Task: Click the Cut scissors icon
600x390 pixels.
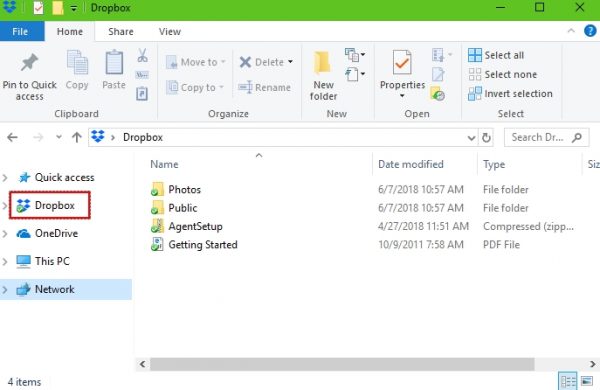Action: click(142, 55)
